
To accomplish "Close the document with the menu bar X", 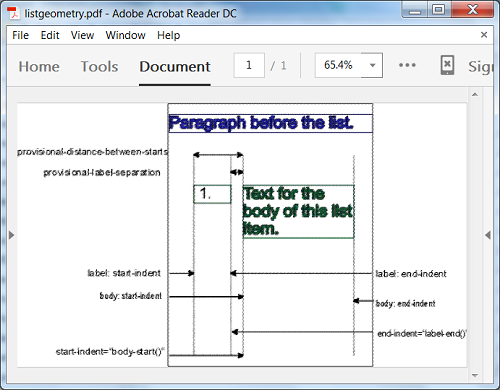I will pos(484,35).
